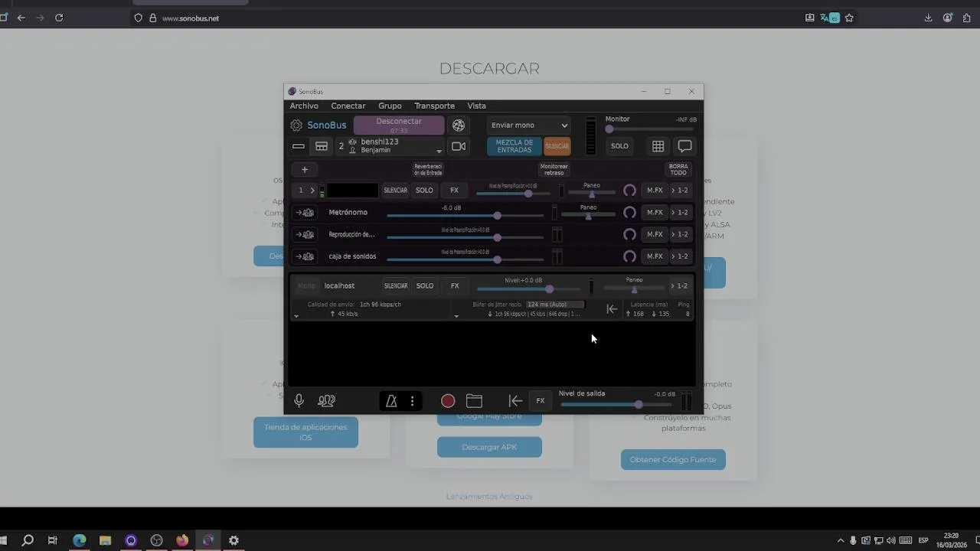Toggle SILENCIAR on input channel 1
The height and width of the screenshot is (551, 980).
click(x=395, y=191)
